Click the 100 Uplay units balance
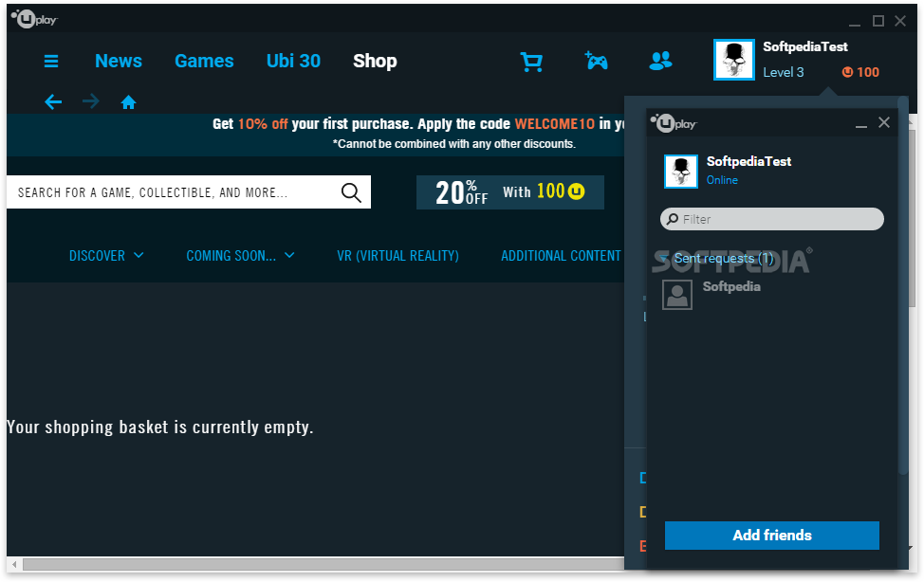The image size is (924, 582). pyautogui.click(x=860, y=72)
